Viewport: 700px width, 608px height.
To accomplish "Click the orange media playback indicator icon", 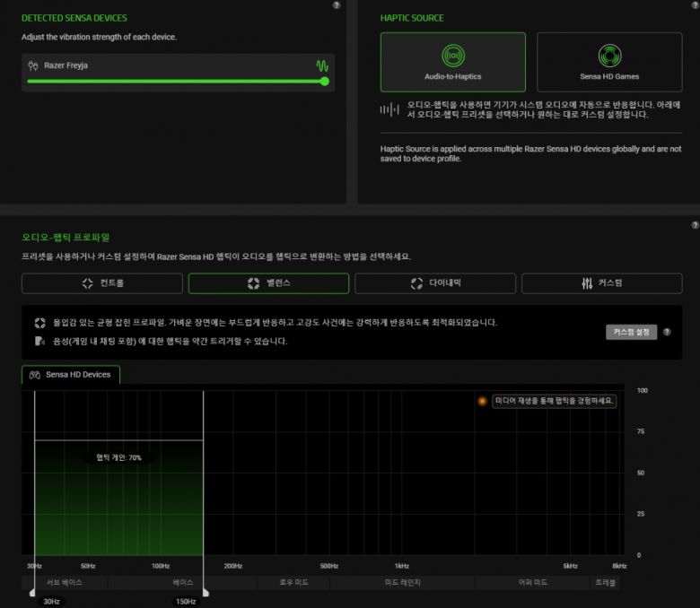I will (483, 401).
